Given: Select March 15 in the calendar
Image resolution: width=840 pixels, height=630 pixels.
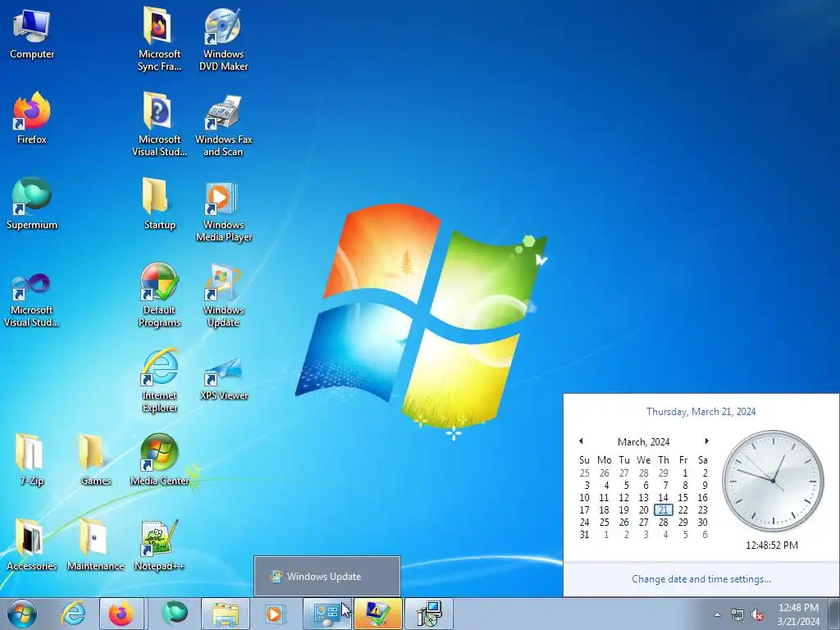Looking at the screenshot, I should 683,498.
